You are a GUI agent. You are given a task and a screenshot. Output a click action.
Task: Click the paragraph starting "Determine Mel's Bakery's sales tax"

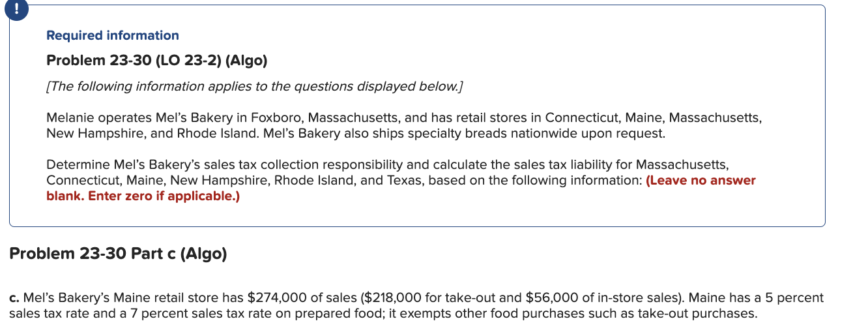point(401,179)
